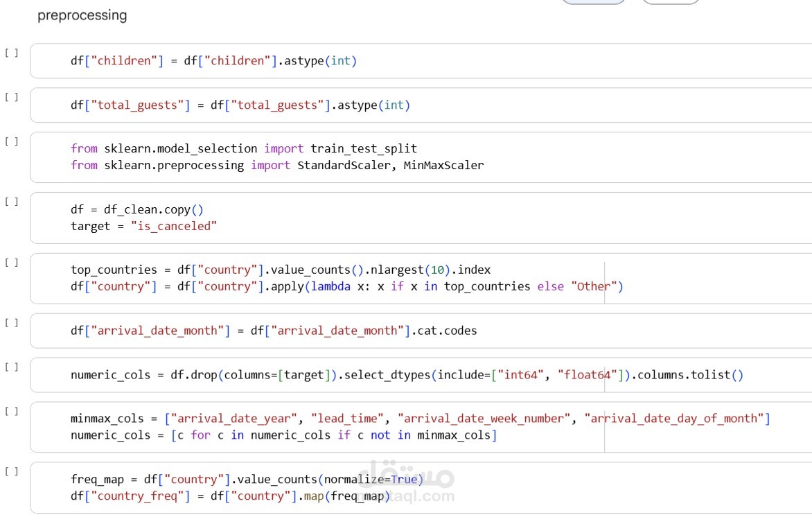Click the "preprocessing" section heading
This screenshot has width=812, height=515.
click(82, 15)
